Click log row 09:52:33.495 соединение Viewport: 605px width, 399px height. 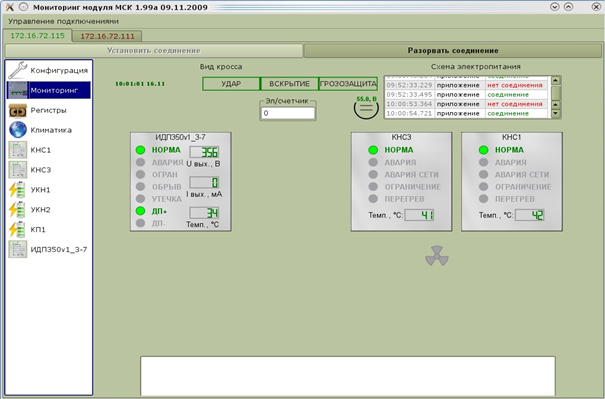(x=466, y=95)
